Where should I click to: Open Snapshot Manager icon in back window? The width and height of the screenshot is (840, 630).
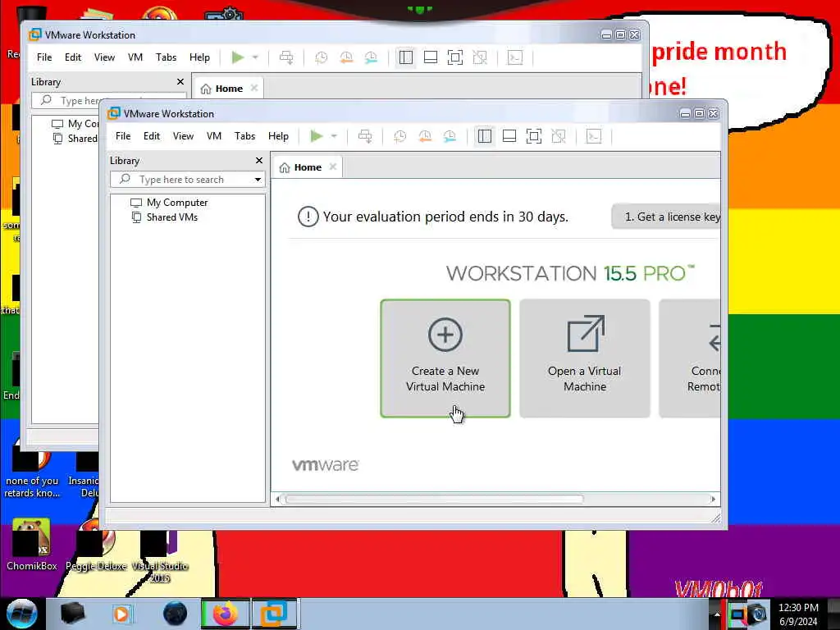pyautogui.click(x=372, y=57)
